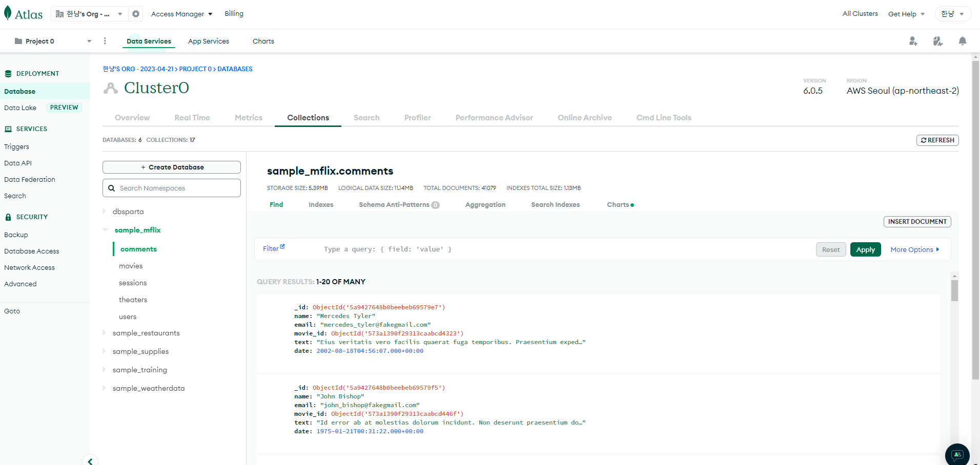980x465 pixels.
Task: Select the theaters collection
Action: (x=133, y=300)
